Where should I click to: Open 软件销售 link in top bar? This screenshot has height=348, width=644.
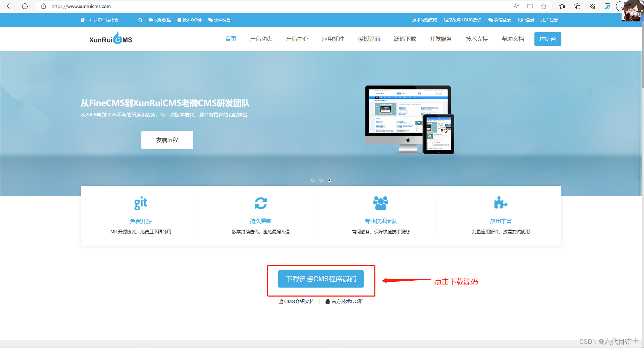pyautogui.click(x=219, y=20)
